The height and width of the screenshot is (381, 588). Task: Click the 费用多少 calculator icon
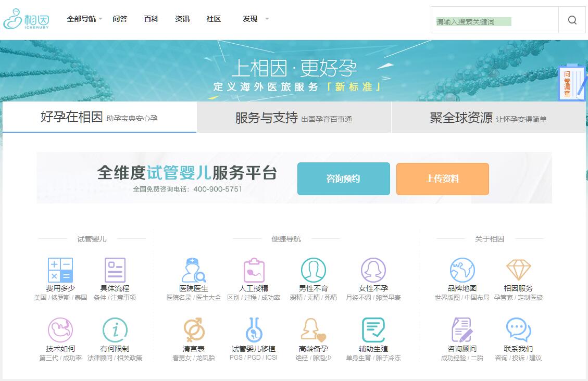click(x=60, y=270)
